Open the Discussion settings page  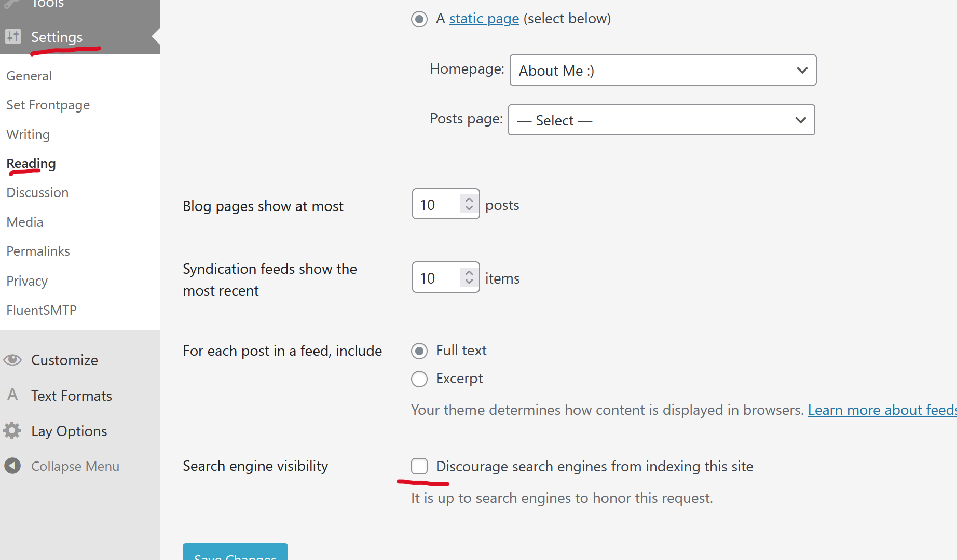[x=37, y=193]
